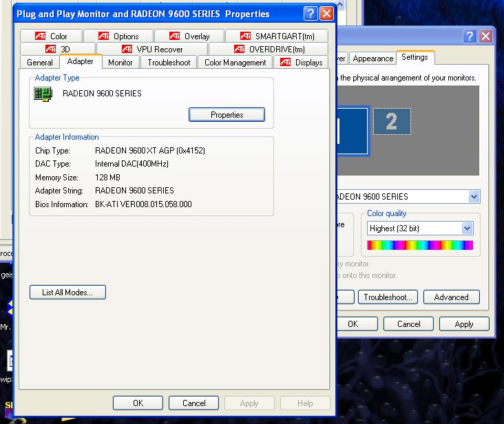Select monitor 2 in the arrangement preview

392,122
